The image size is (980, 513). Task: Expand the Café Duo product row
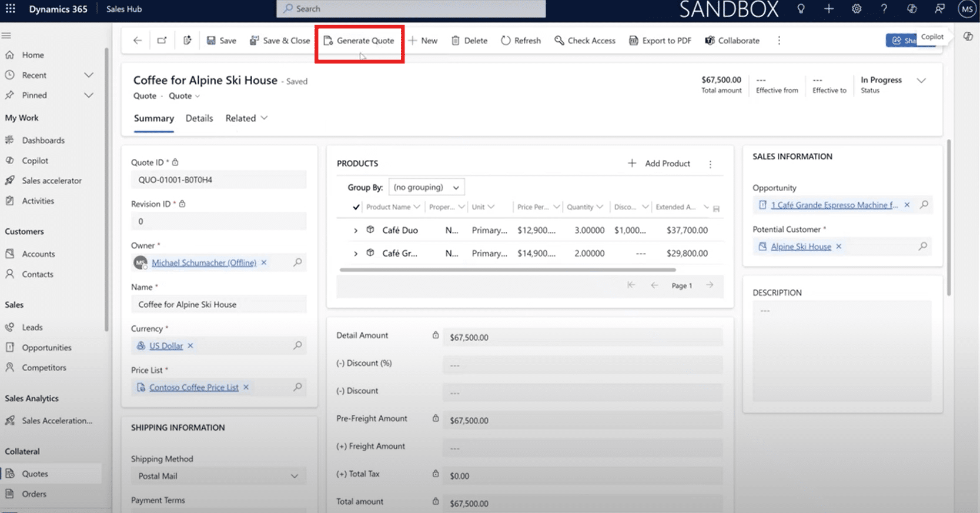click(356, 231)
